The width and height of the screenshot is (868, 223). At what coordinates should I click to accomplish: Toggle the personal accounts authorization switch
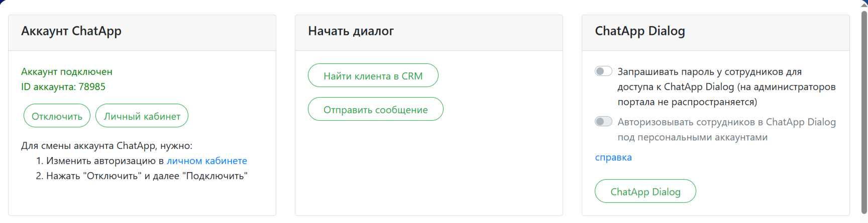[x=603, y=122]
